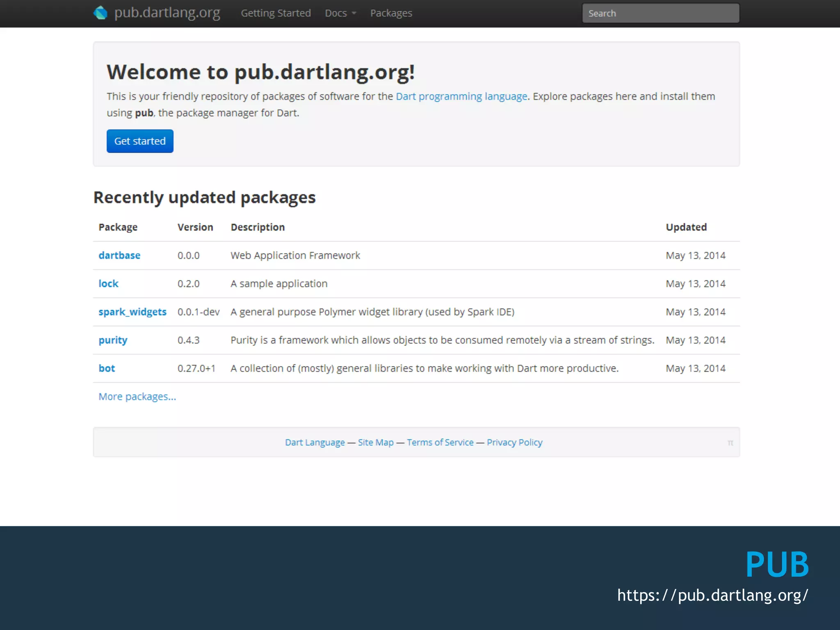The image size is (840, 630).
Task: Click the Recently updated packages heading
Action: click(x=204, y=197)
